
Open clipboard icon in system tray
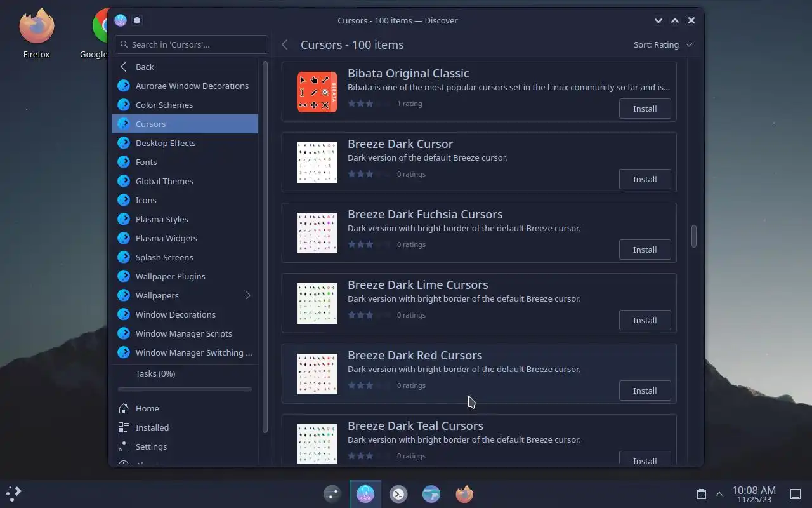[701, 494]
